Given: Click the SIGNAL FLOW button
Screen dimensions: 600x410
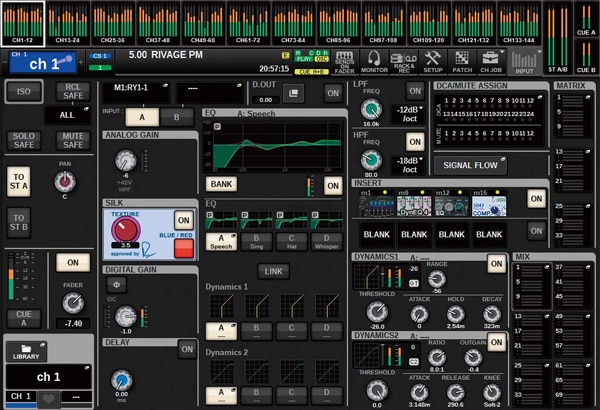Looking at the screenshot, I should click(x=473, y=166).
